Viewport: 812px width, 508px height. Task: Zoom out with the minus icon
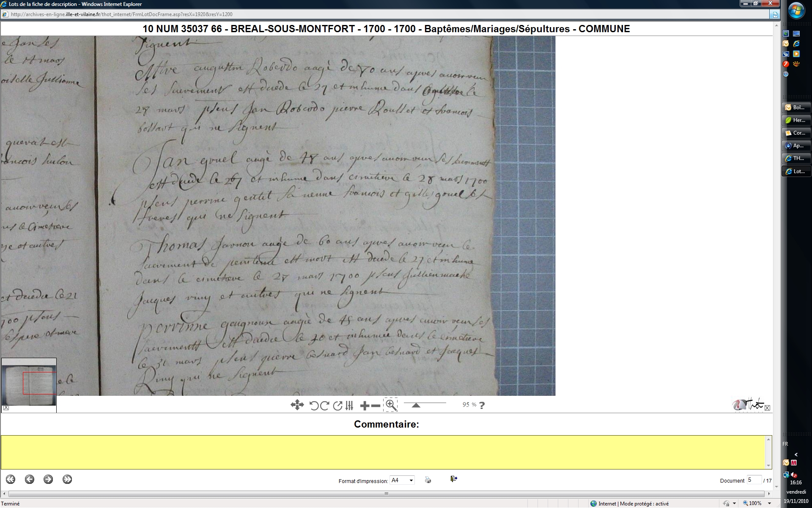coord(376,406)
